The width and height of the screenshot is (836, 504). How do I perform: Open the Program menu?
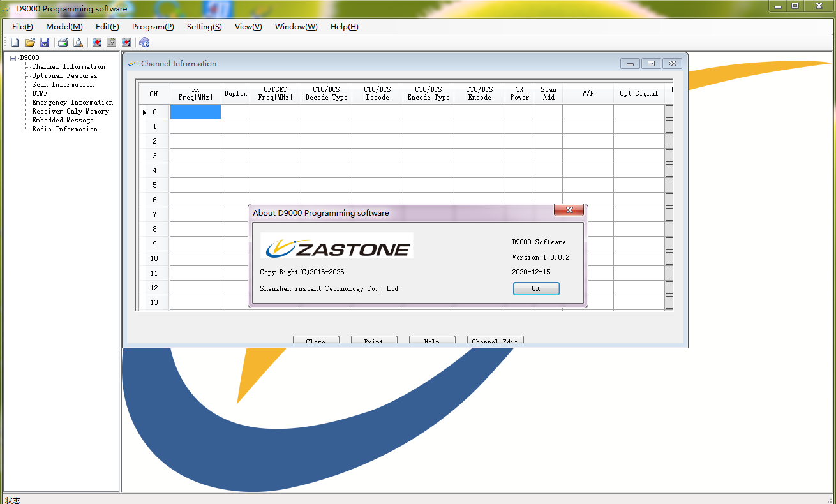153,27
